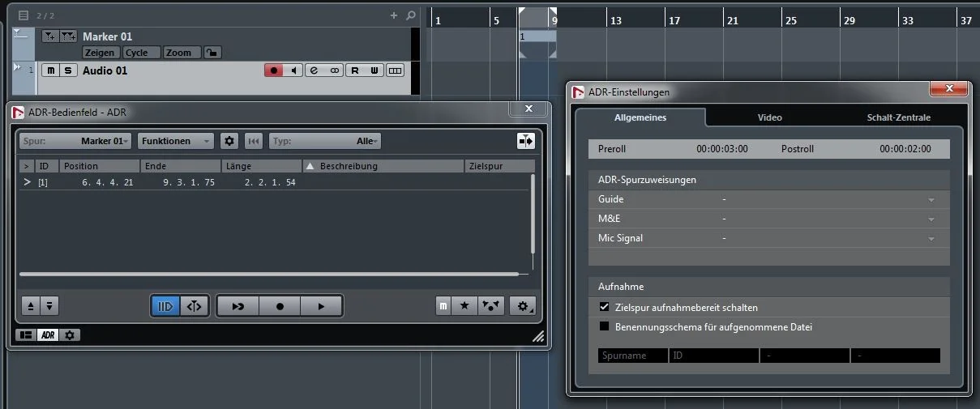Open the Spur Marker 01 dropdown

click(x=75, y=141)
